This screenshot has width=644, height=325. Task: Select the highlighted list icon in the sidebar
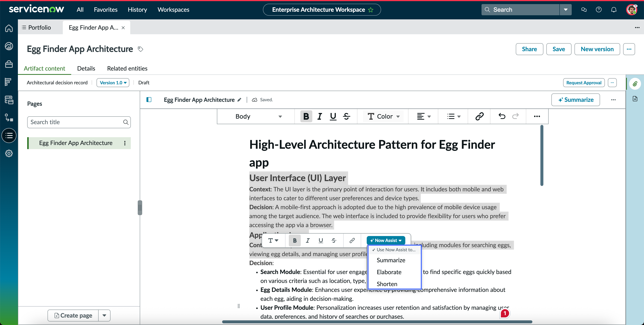(x=9, y=136)
